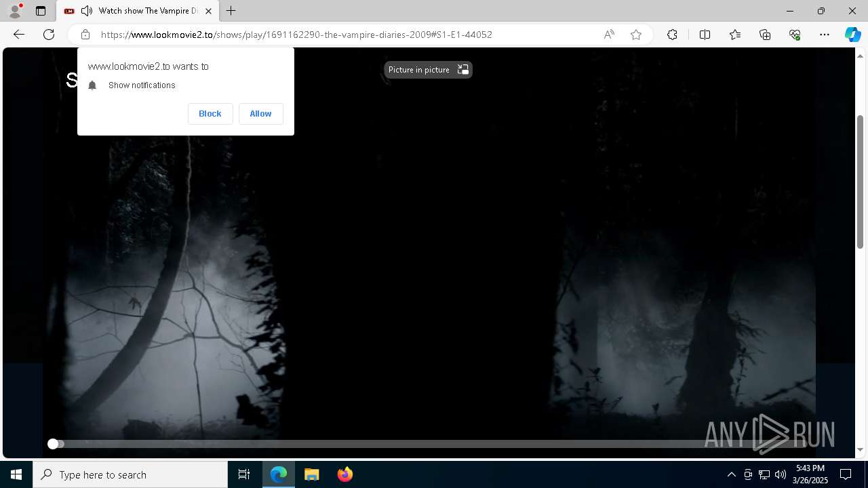Launch Firefox from the taskbar

click(345, 474)
